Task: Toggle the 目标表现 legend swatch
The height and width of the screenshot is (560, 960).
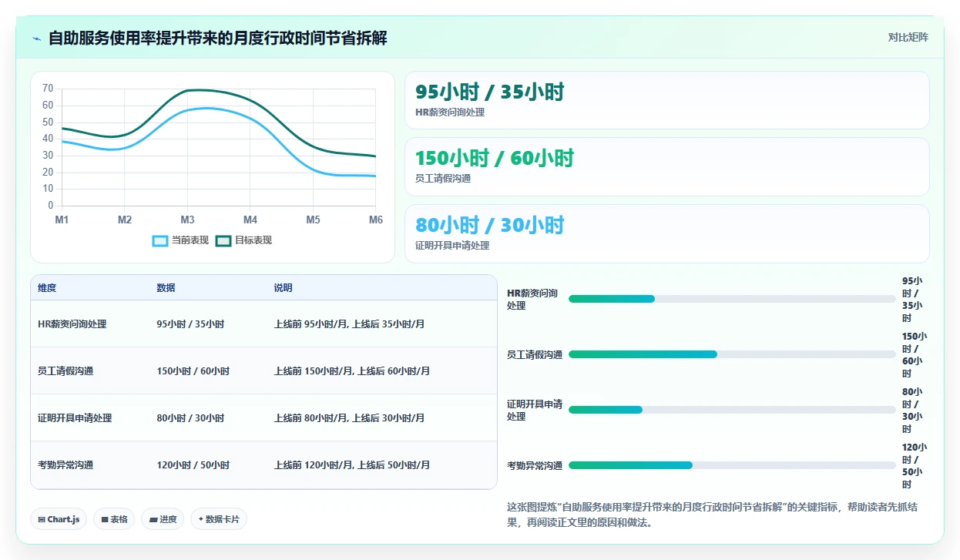Action: point(223,240)
